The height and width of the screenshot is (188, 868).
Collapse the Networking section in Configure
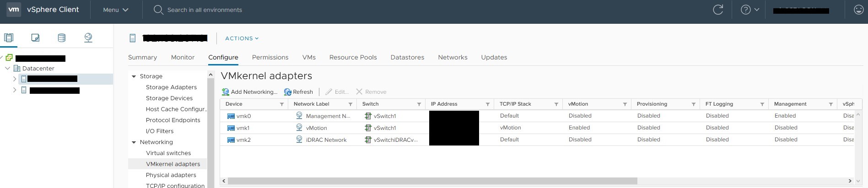pyautogui.click(x=134, y=142)
